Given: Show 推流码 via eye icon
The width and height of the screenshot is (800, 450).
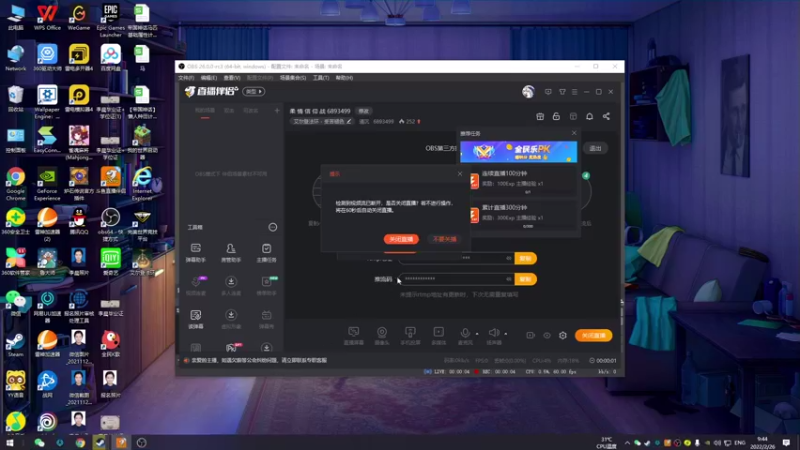Looking at the screenshot, I should (509, 279).
